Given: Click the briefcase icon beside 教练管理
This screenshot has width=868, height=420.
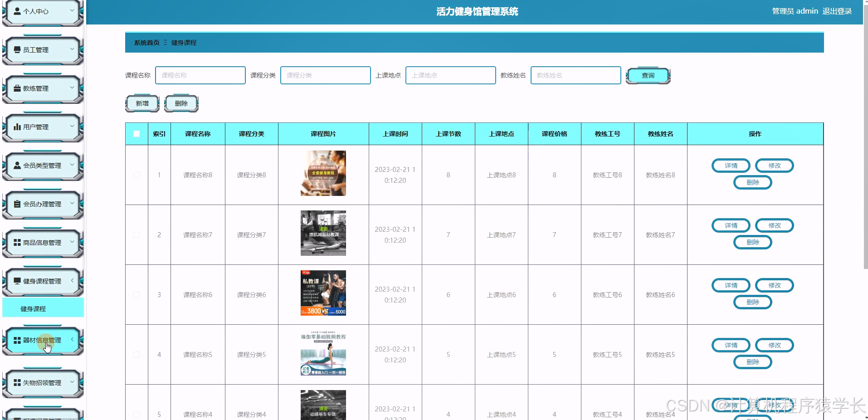Looking at the screenshot, I should pyautogui.click(x=17, y=88).
